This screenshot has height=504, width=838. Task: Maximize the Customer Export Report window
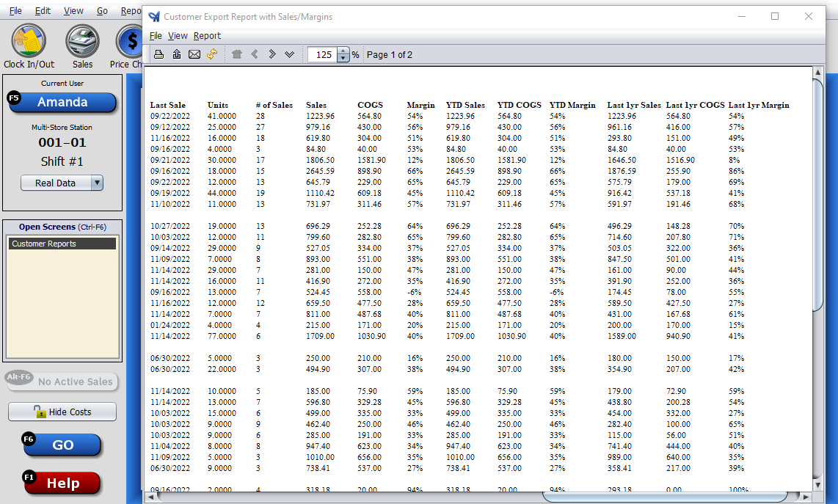click(x=775, y=17)
